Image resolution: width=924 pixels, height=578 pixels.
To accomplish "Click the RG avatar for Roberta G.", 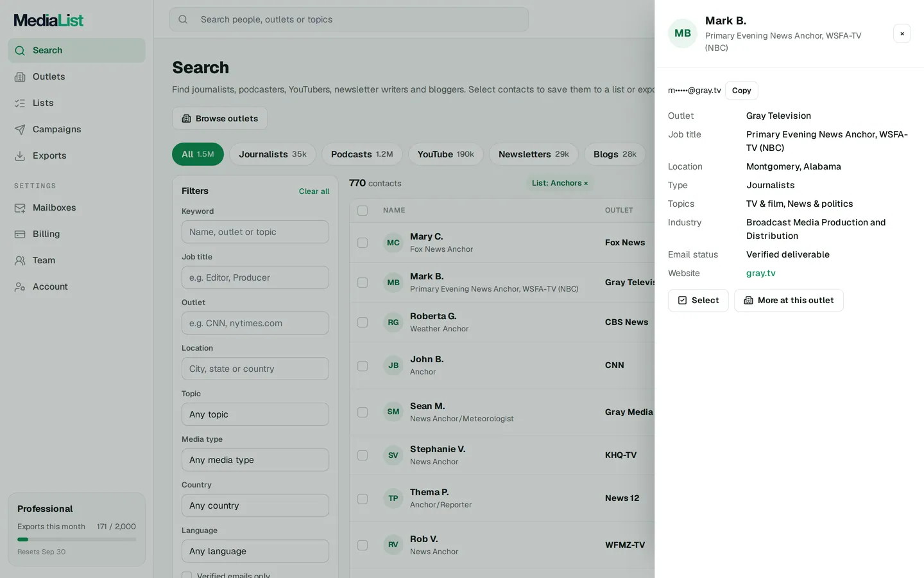I will click(393, 322).
